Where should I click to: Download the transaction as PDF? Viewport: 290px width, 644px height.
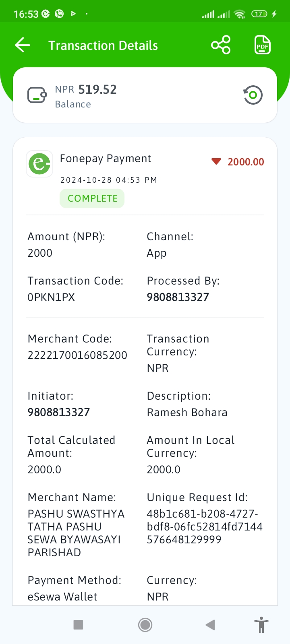pos(262,45)
